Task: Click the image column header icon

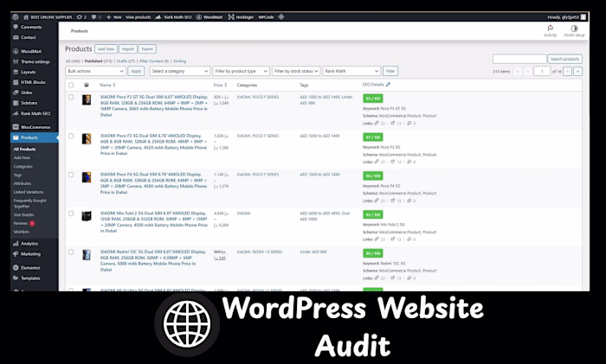Action: point(87,85)
